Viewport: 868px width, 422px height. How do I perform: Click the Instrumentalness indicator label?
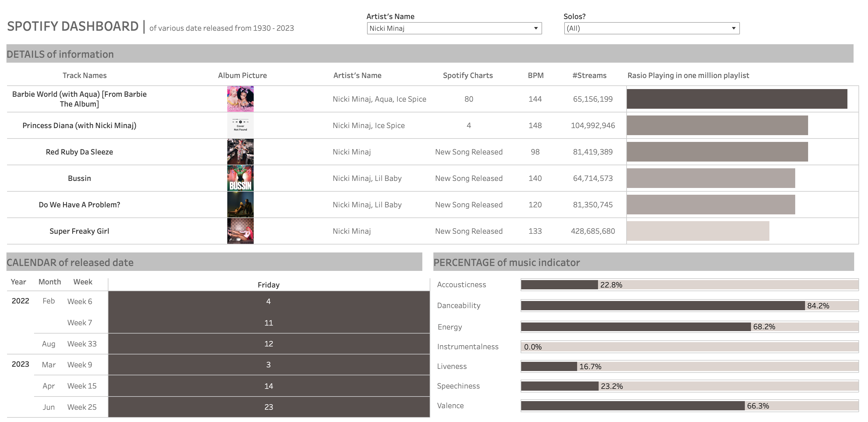pyautogui.click(x=467, y=347)
